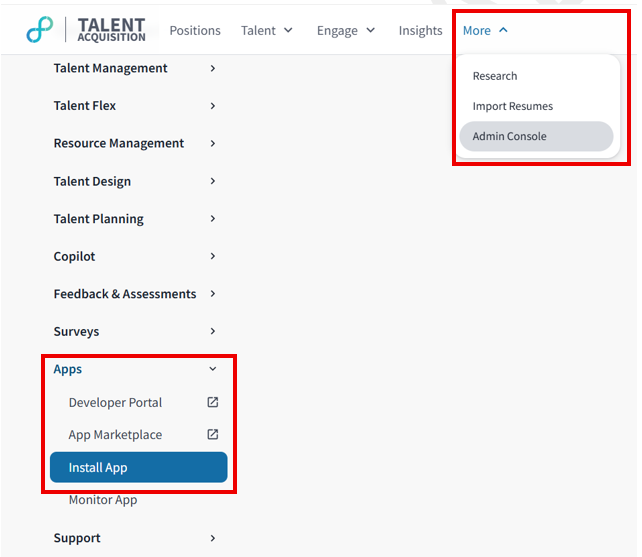642x557 pixels.
Task: Expand Resource Management submenu arrow
Action: coord(213,144)
